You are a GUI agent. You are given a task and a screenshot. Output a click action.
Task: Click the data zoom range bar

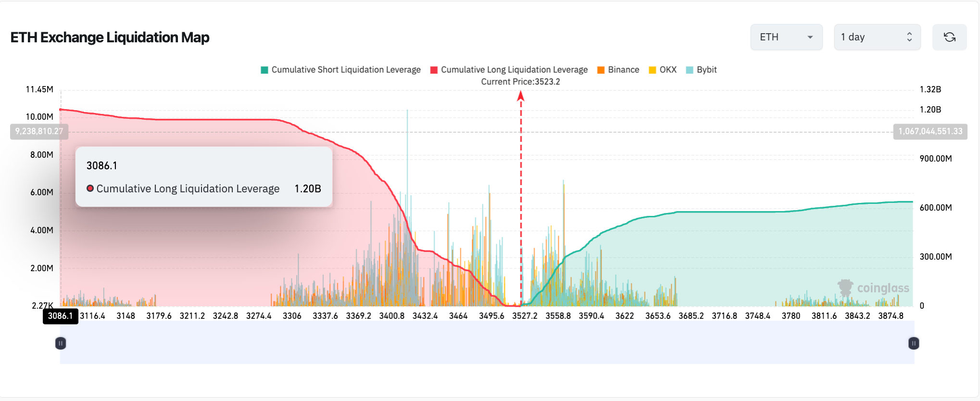tap(487, 343)
